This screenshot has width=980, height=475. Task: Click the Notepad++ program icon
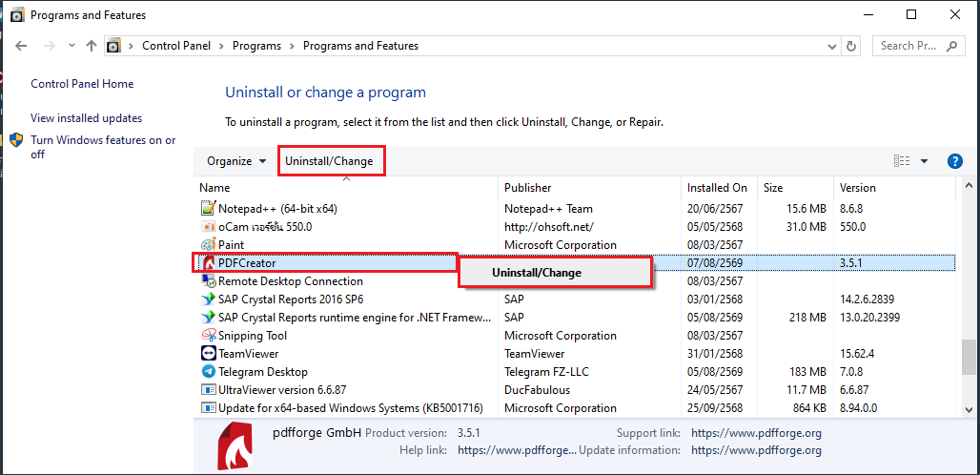click(208, 208)
